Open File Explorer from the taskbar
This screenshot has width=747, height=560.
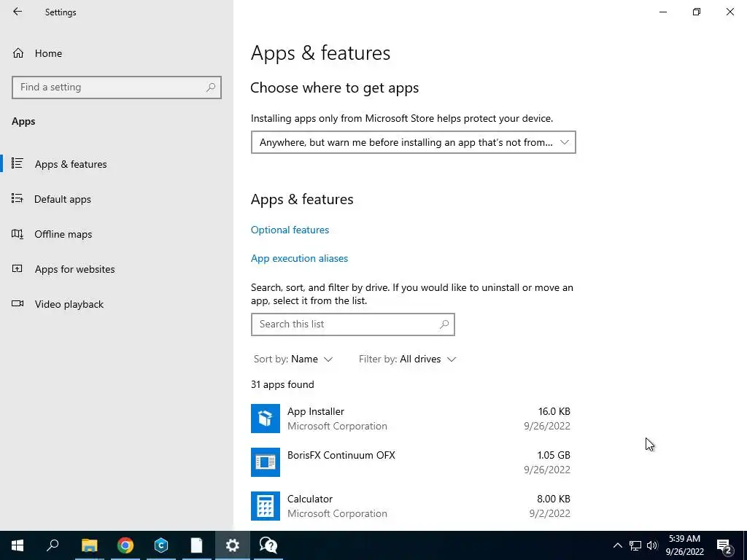(89, 545)
